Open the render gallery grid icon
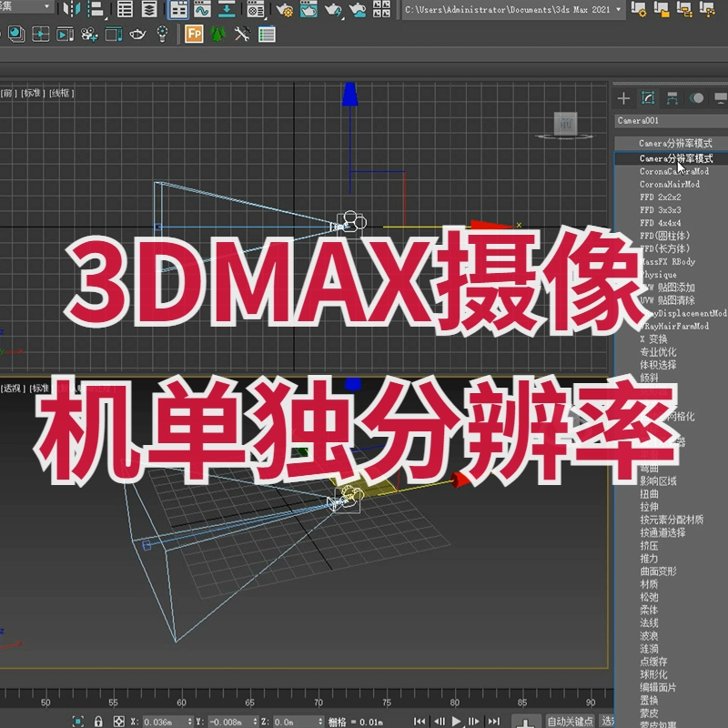The width and height of the screenshot is (728, 728). (x=381, y=9)
